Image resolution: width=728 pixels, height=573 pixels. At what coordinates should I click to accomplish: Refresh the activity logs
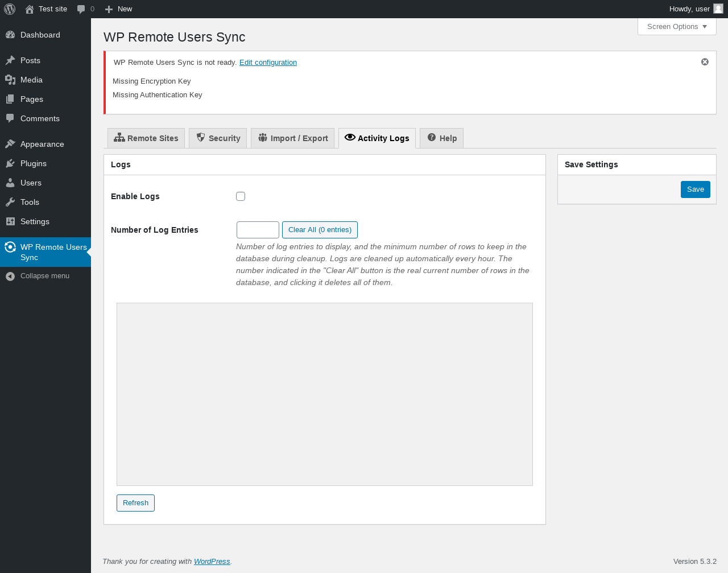135,503
